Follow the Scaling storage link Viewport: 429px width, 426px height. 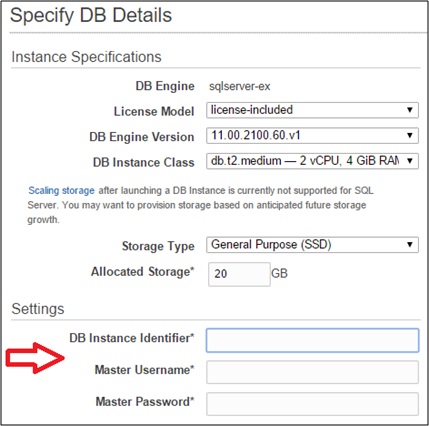[61, 191]
